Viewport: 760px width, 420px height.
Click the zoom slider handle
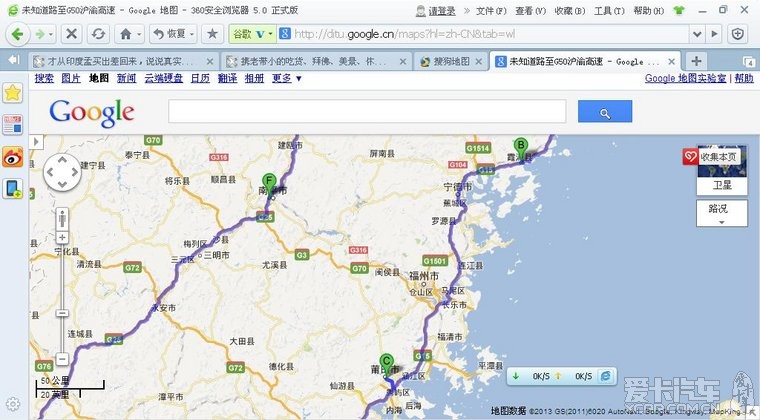[62, 313]
